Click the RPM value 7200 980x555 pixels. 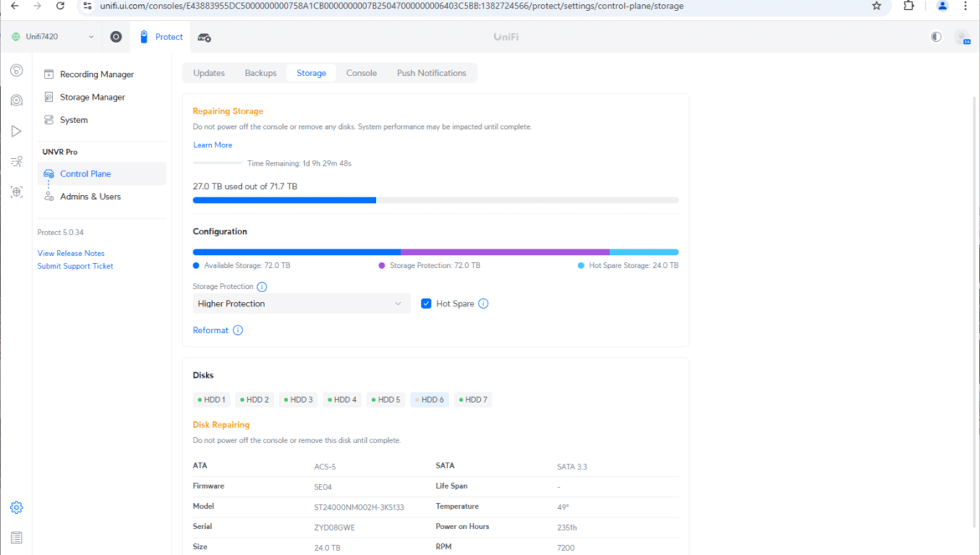pos(565,548)
